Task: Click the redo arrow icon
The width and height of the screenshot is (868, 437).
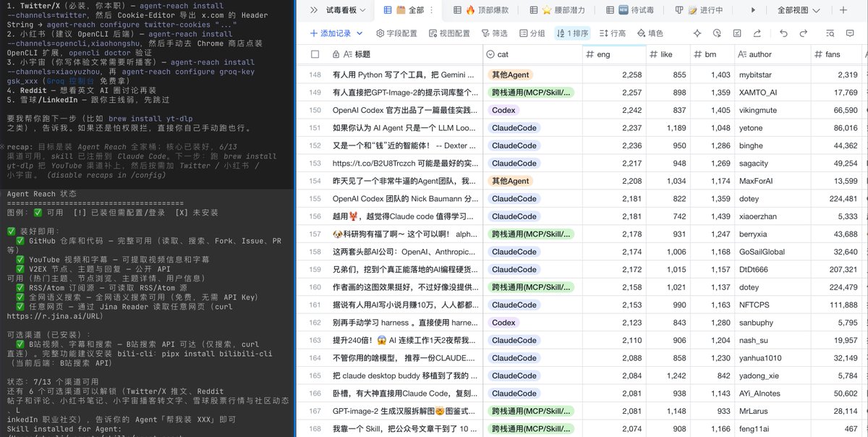Action: (804, 33)
